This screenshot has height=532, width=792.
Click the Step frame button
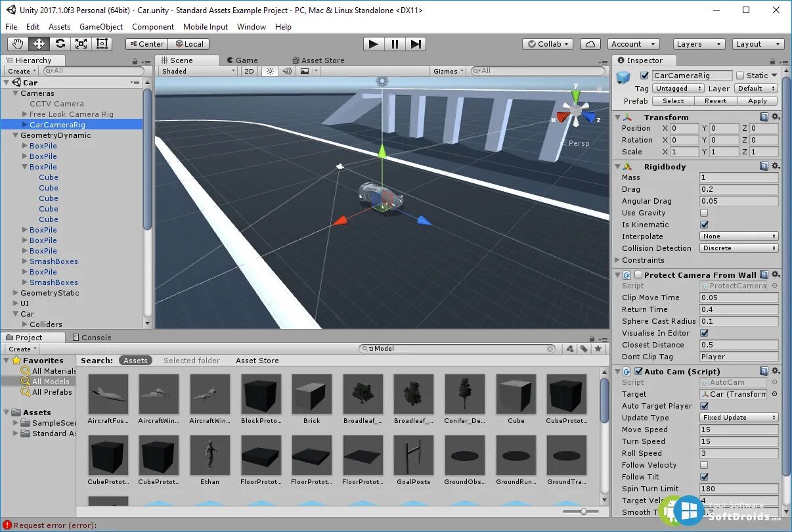click(x=416, y=44)
